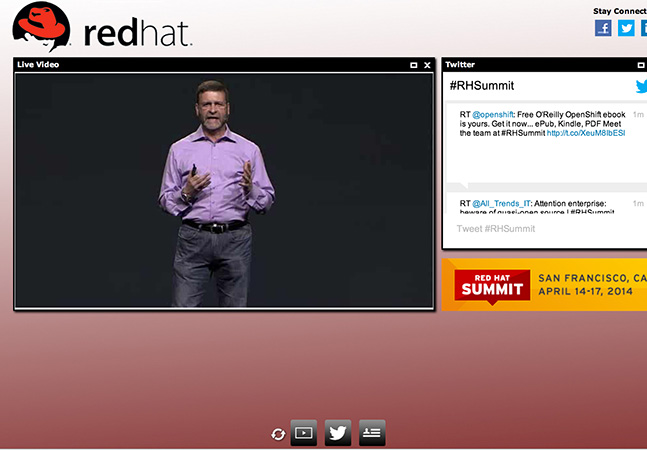Maximize the Live Video panel
The height and width of the screenshot is (450, 647).
413,65
